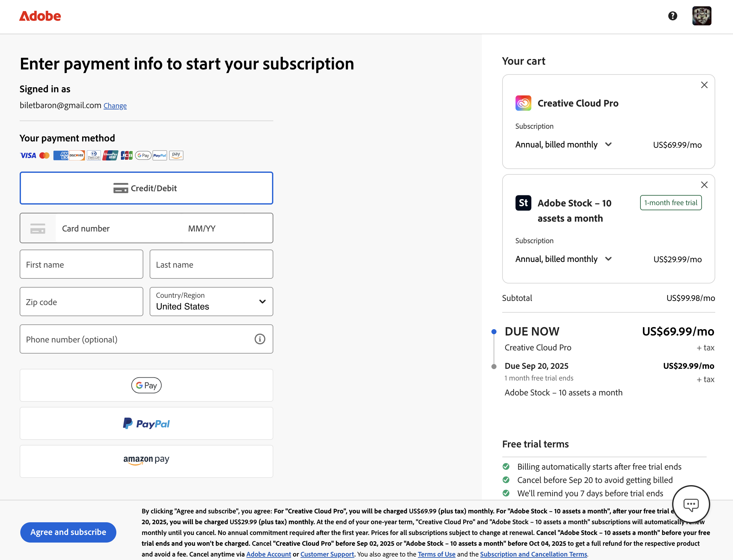The image size is (733, 560).
Task: Open the help question mark icon
Action: 672,16
